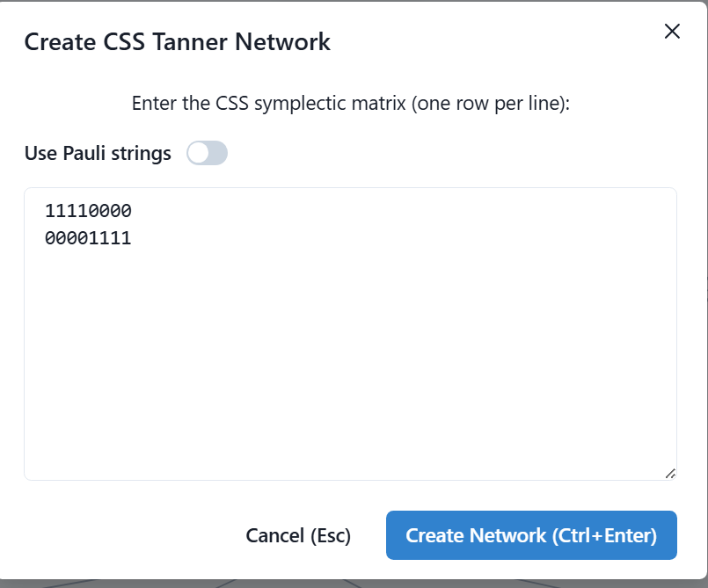
Task: Click the word Network in dialog title
Action: [282, 42]
